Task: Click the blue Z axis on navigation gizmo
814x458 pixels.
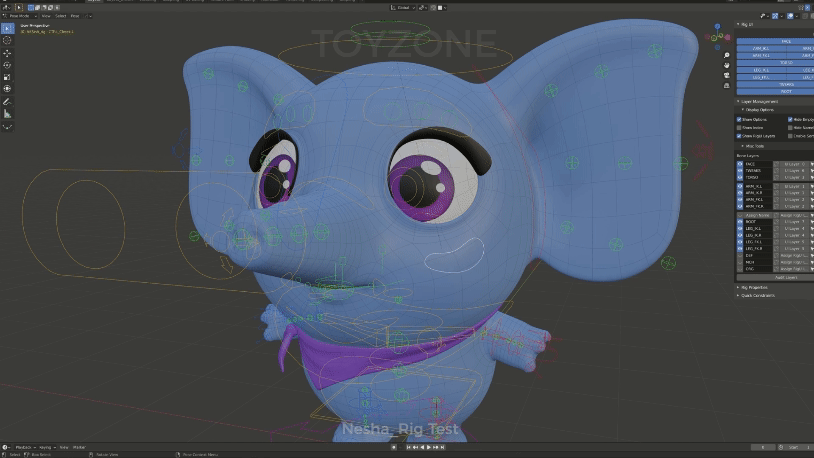Action: coord(717,26)
